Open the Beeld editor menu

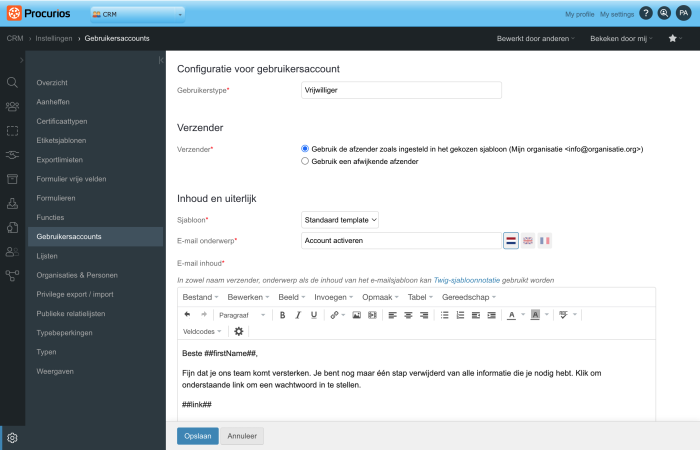tap(292, 297)
